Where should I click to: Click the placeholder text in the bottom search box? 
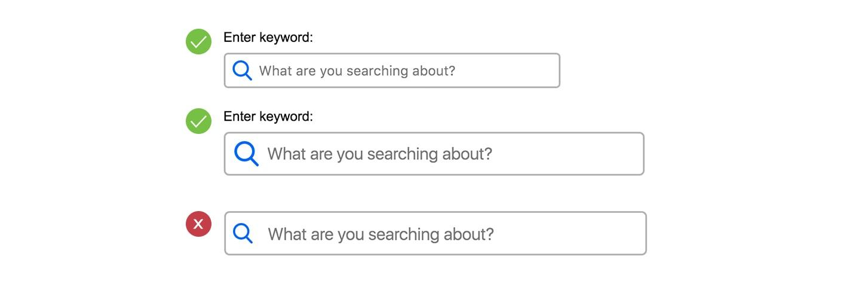click(x=381, y=234)
